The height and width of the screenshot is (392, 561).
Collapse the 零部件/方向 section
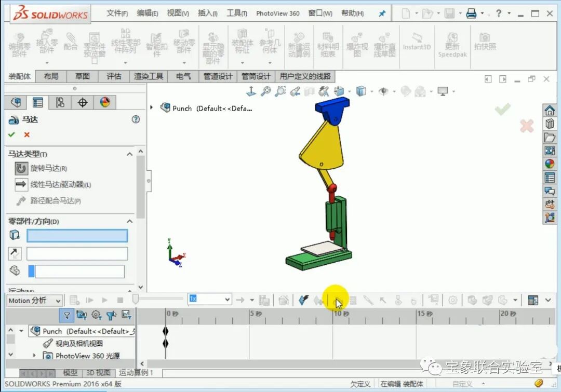[129, 221]
